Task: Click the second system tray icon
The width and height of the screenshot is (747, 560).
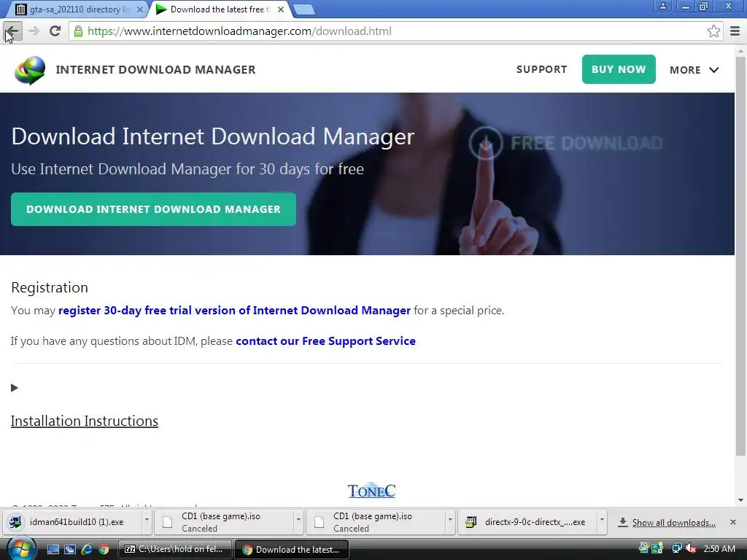Action: (x=657, y=548)
